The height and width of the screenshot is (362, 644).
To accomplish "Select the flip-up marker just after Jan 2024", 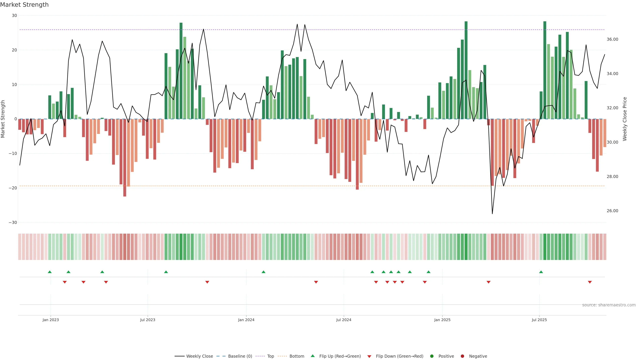I will [x=263, y=272].
